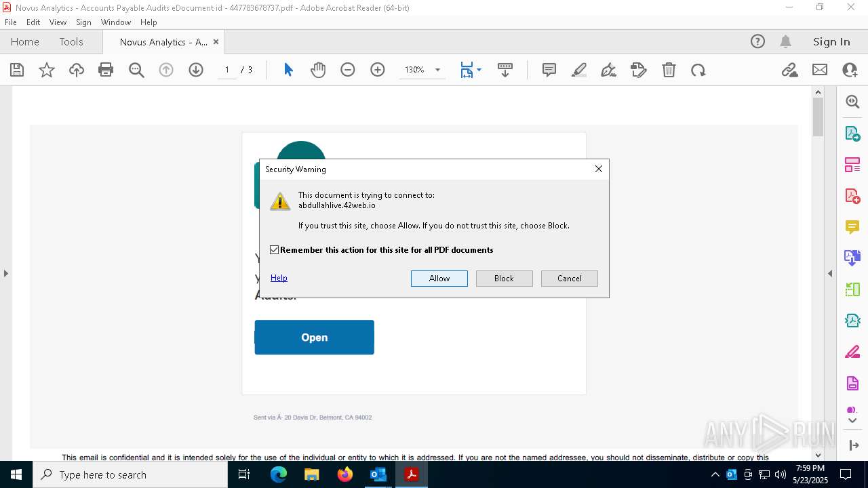Open the sign document pen tool
The height and width of the screenshot is (488, 868).
click(609, 70)
